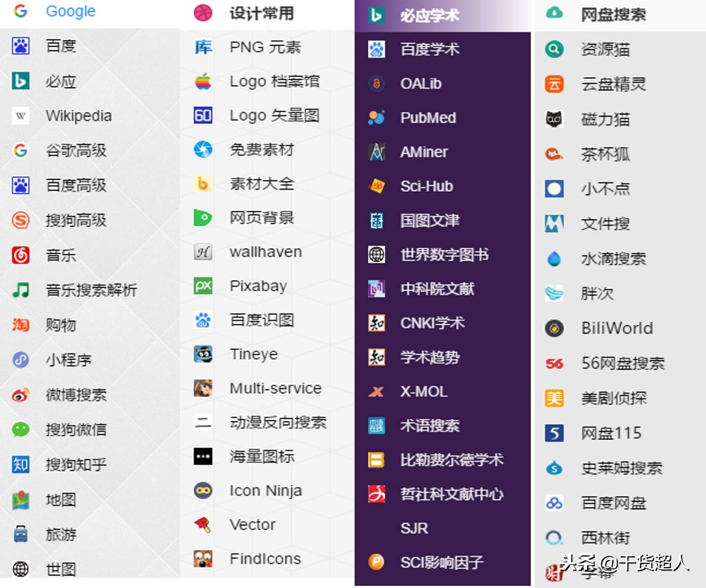Image resolution: width=706 pixels, height=588 pixels.
Task: Click the 美 icon for 美剧侦探
Action: coord(554,398)
